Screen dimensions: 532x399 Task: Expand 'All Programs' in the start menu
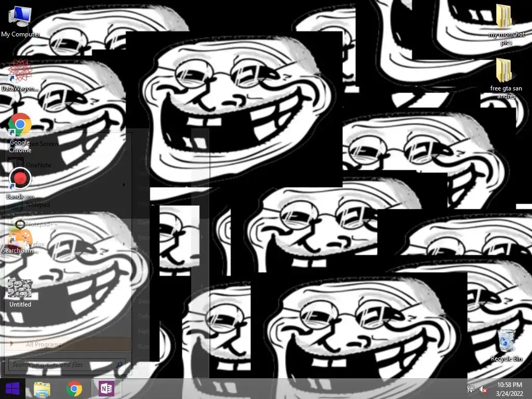point(68,344)
